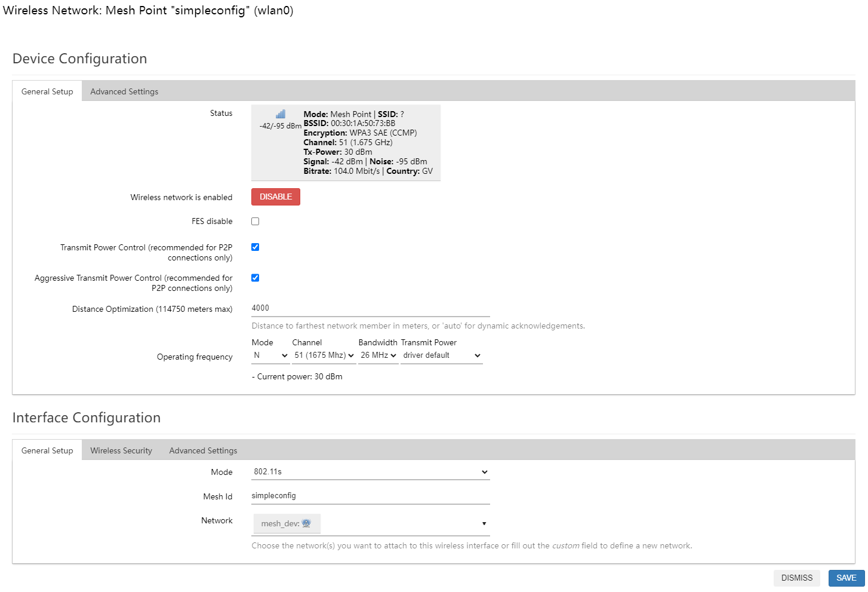Click the signal strength icon in Status

pos(281,114)
